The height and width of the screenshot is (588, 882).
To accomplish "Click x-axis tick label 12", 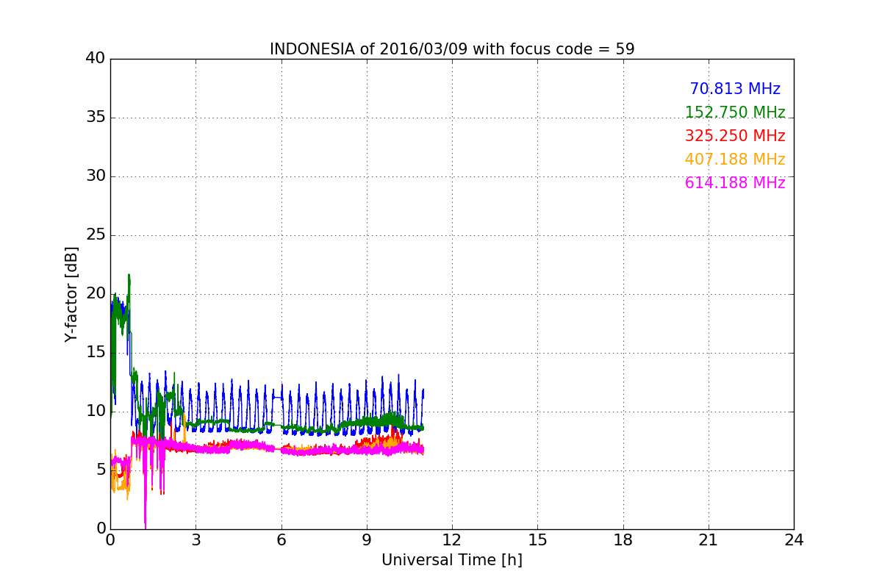I will pyautogui.click(x=452, y=540).
